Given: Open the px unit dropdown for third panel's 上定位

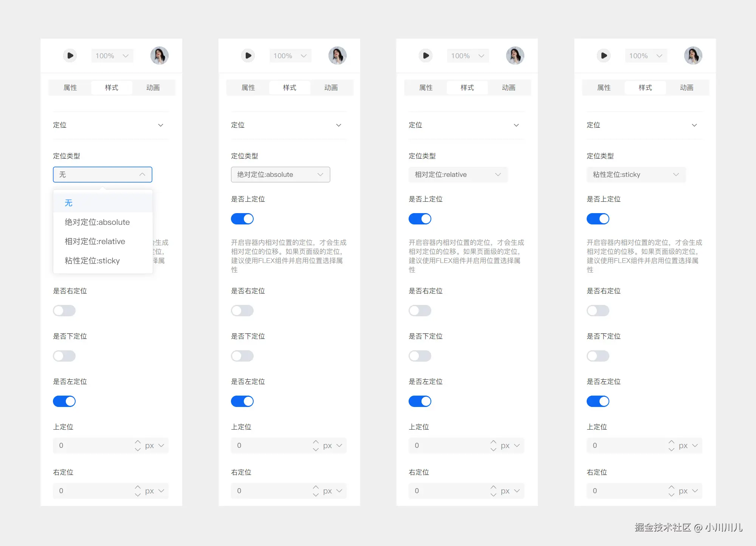Looking at the screenshot, I should tap(510, 445).
